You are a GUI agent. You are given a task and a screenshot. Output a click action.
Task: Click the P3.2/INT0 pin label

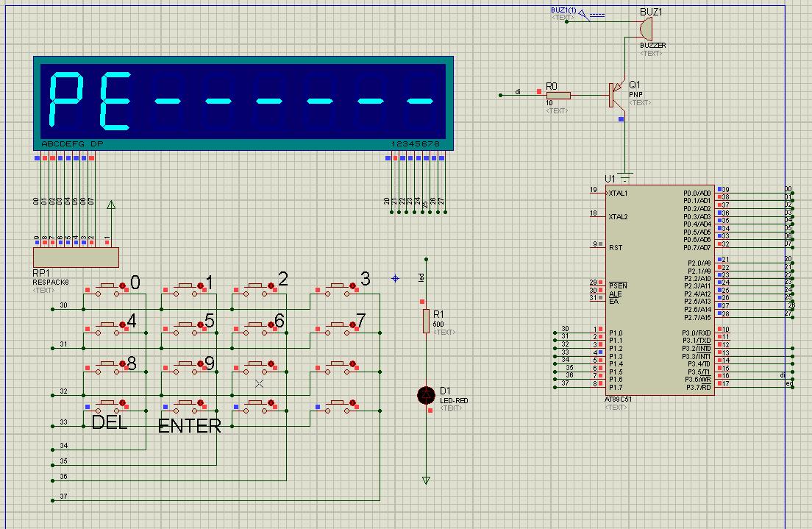coord(697,349)
